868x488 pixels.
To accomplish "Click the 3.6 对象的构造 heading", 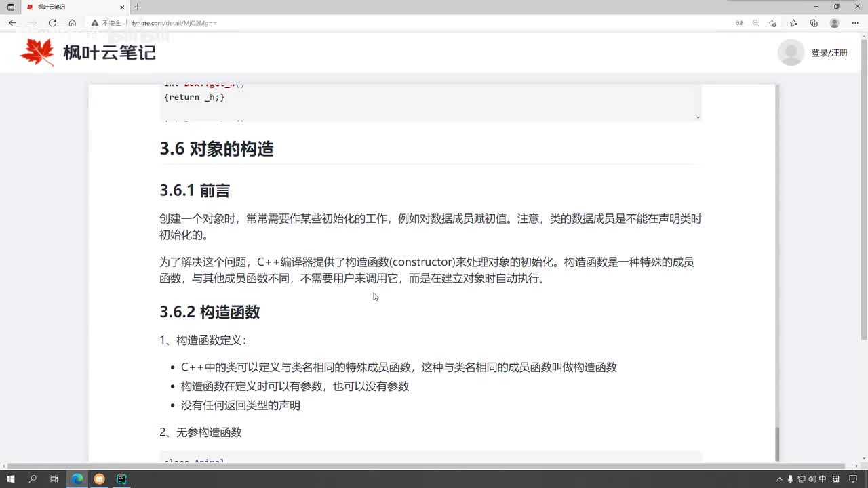I will (216, 149).
